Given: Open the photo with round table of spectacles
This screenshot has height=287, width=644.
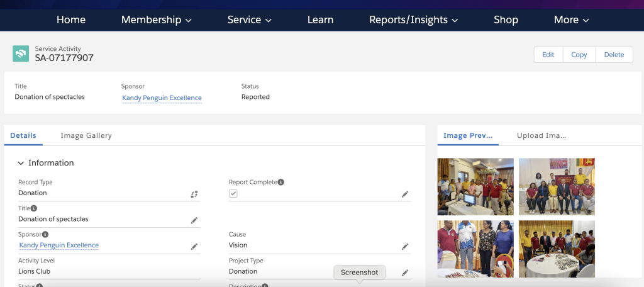Looking at the screenshot, I should [557, 249].
